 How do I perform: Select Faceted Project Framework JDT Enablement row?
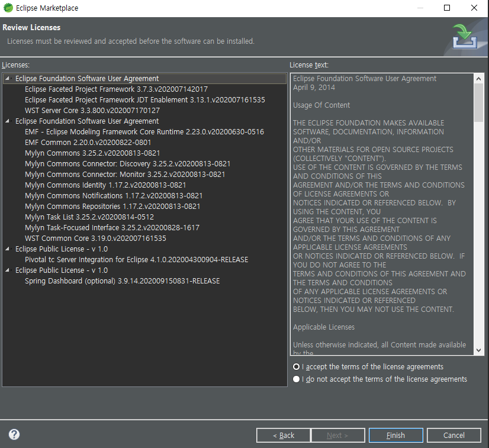tap(144, 100)
